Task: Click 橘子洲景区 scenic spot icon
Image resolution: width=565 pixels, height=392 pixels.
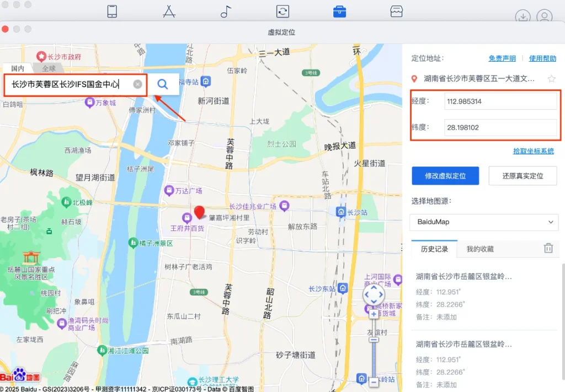Action: [x=133, y=243]
